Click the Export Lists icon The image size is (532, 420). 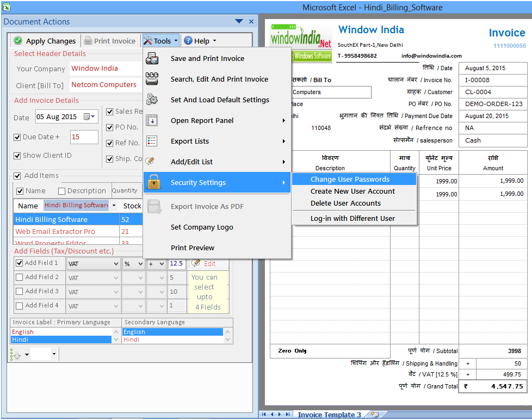151,141
